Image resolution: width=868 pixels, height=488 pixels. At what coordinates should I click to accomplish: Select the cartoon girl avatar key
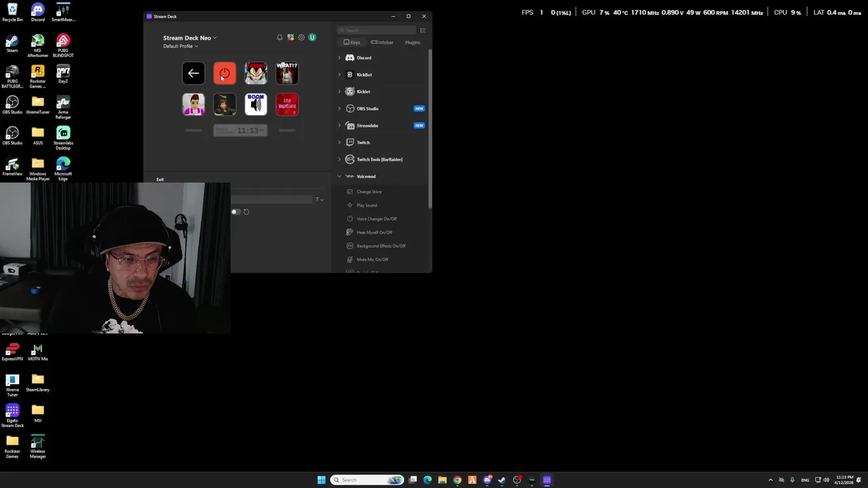coord(193,104)
